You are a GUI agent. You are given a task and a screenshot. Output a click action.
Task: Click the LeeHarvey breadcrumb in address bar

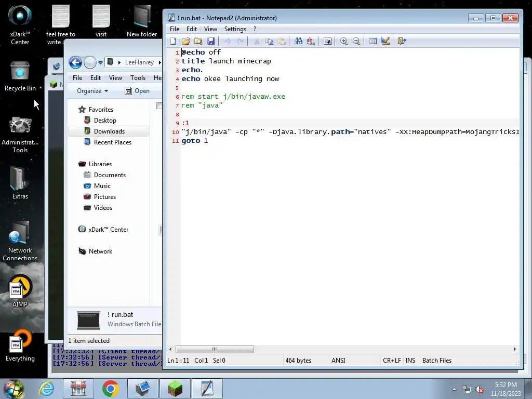(139, 62)
